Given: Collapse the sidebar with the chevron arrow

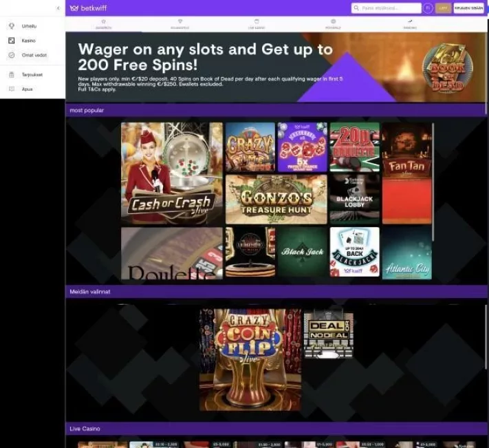Looking at the screenshot, I should point(58,8).
